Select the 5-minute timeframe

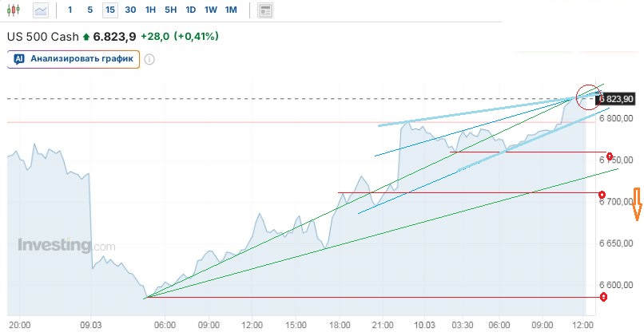pyautogui.click(x=89, y=10)
